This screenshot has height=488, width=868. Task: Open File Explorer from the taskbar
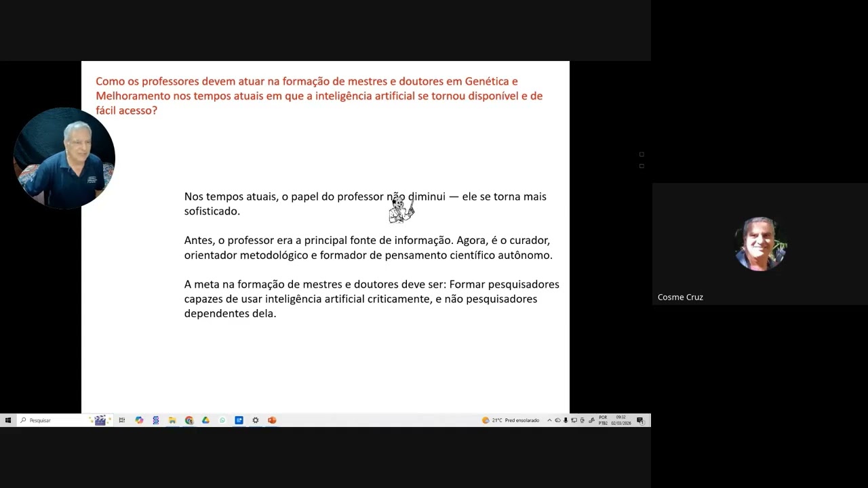click(x=172, y=420)
